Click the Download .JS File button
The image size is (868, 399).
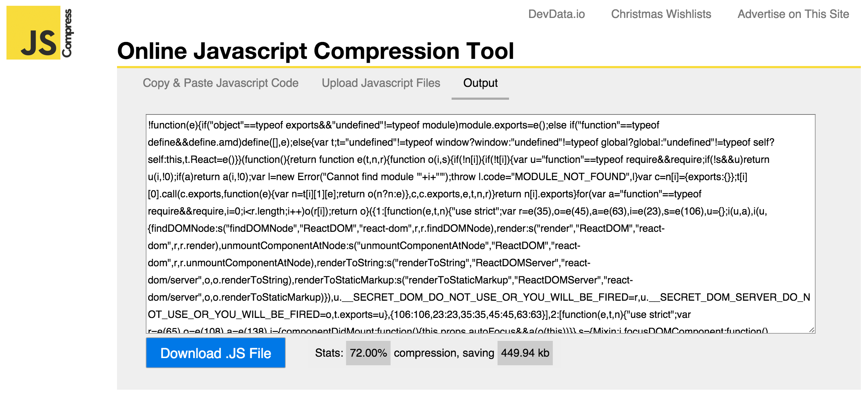215,353
